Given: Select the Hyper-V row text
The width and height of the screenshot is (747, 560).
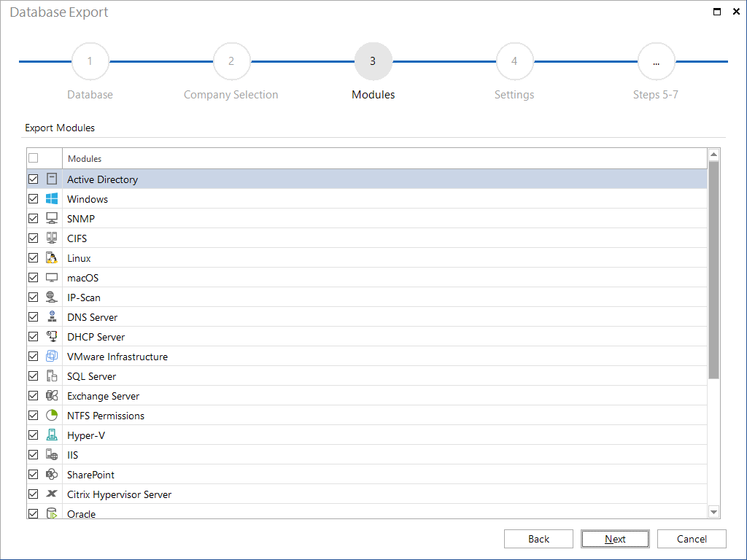Looking at the screenshot, I should (x=86, y=436).
